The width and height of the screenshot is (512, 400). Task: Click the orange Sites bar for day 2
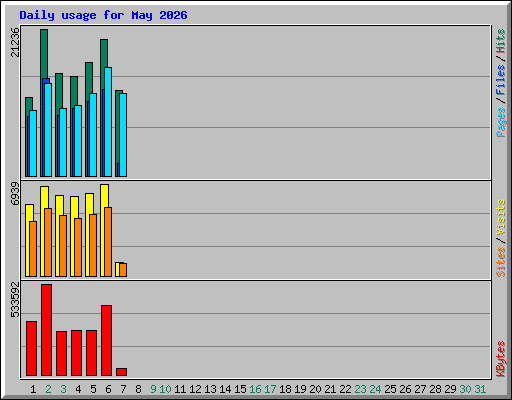point(48,242)
